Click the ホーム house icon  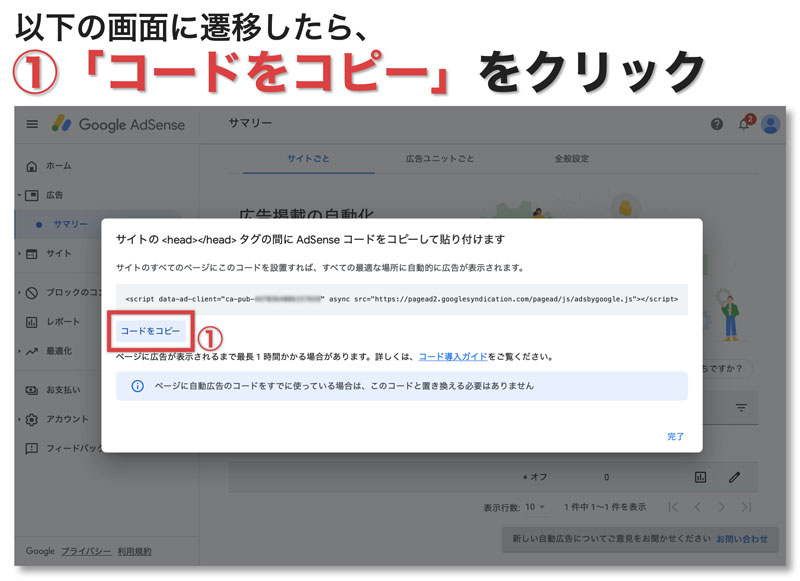pos(32,166)
